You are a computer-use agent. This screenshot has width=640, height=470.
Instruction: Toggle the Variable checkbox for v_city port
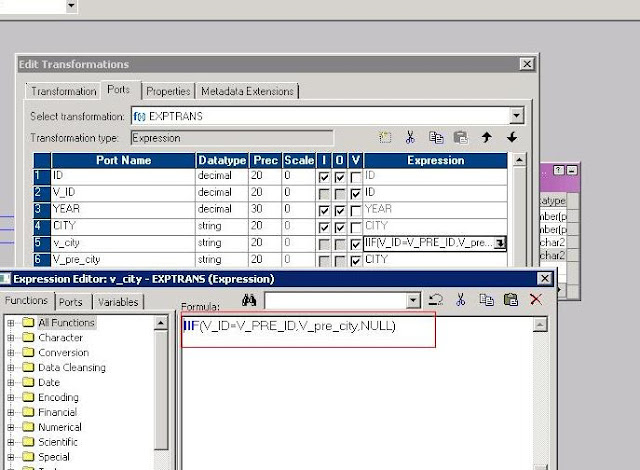pyautogui.click(x=356, y=244)
